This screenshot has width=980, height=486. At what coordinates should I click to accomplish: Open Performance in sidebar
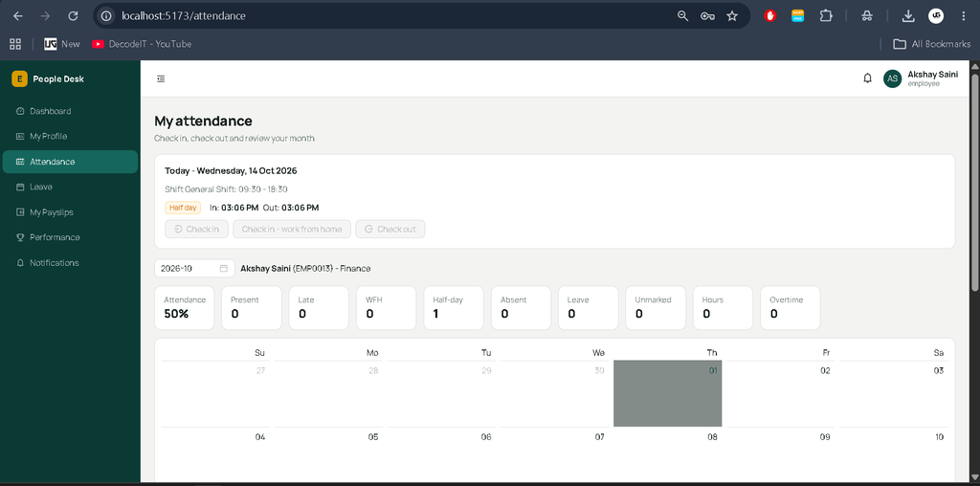pyautogui.click(x=70, y=237)
